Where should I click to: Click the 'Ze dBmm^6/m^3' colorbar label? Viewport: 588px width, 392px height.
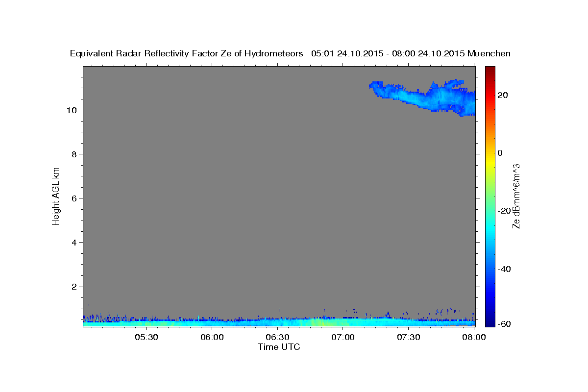[515, 196]
